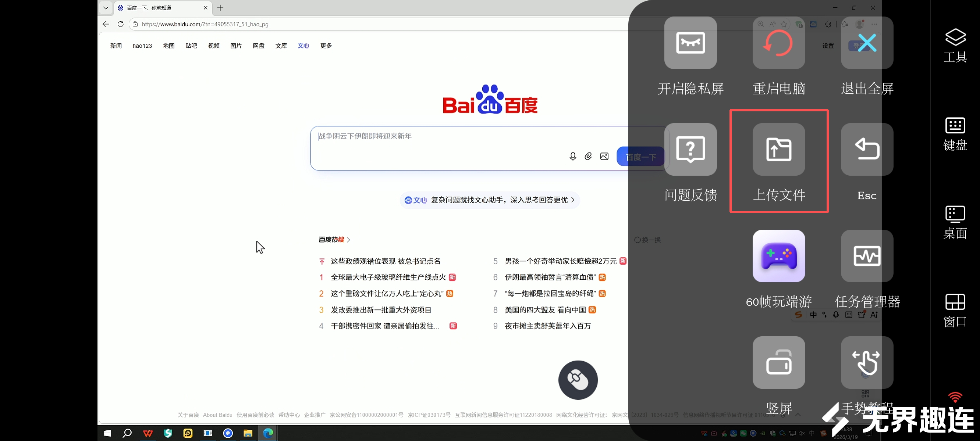Enable the 开启隐私屏 privacy screen
The width and height of the screenshot is (980, 441).
pyautogui.click(x=690, y=43)
